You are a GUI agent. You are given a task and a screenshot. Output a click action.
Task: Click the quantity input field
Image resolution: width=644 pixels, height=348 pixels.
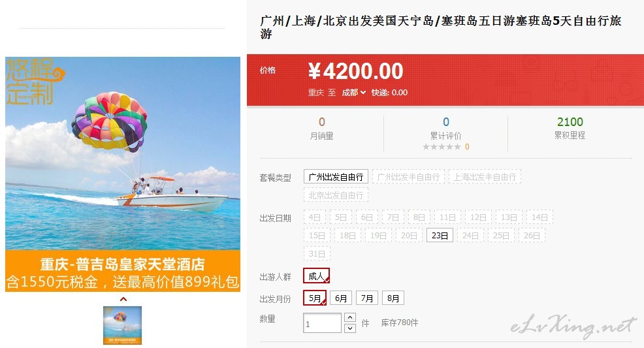coord(322,323)
